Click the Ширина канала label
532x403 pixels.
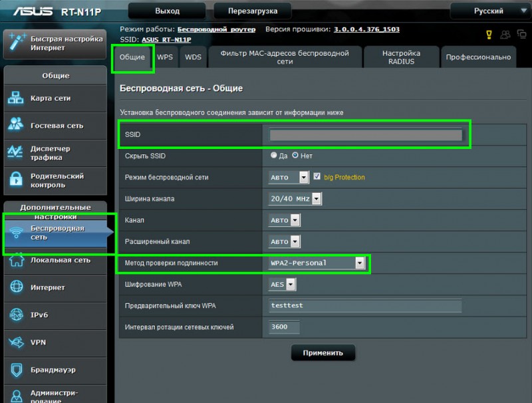pyautogui.click(x=149, y=199)
